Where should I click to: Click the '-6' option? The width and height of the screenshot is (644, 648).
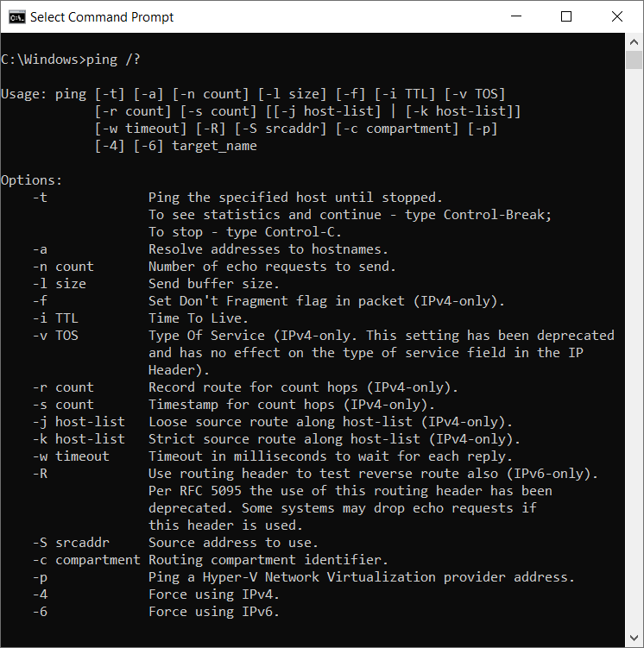(40, 612)
